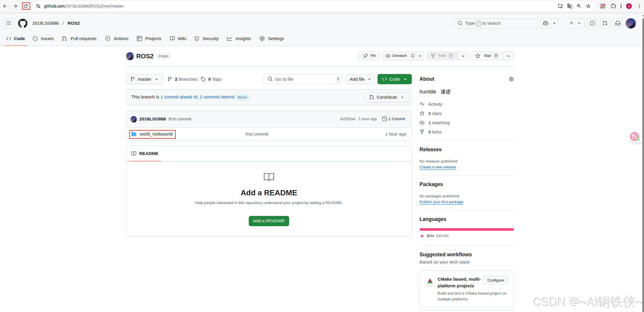Open the notifications inbox icon
The image size is (644, 312).
(618, 23)
